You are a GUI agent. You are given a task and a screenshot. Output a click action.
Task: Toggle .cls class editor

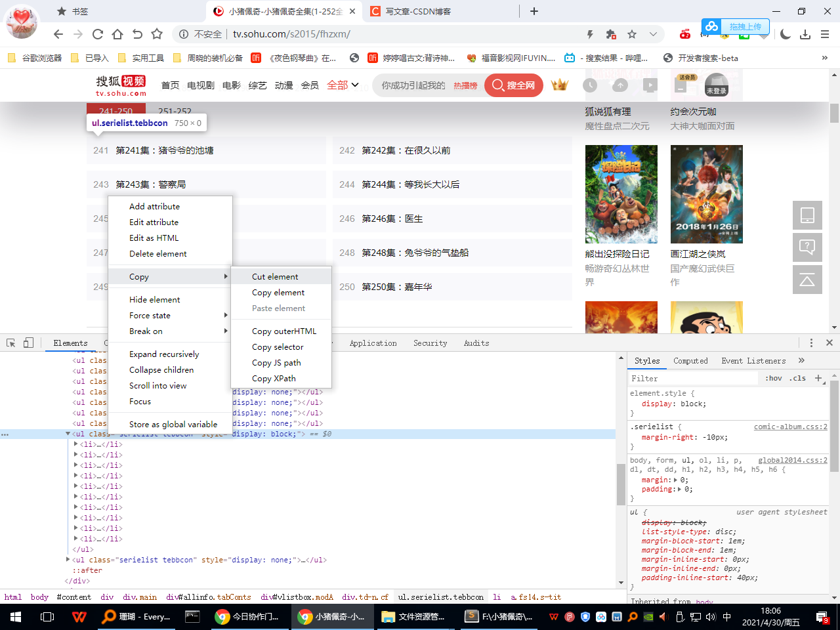pos(798,379)
